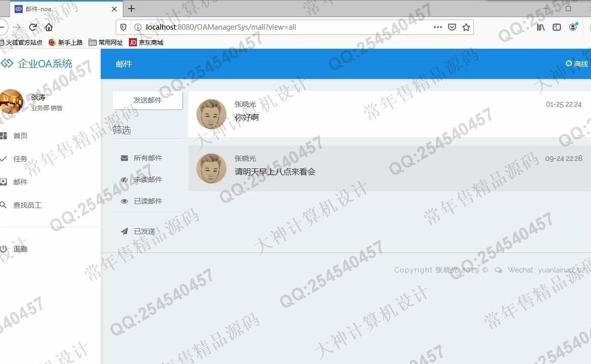Click the 09-24 22:28 timestamp

pyautogui.click(x=563, y=158)
